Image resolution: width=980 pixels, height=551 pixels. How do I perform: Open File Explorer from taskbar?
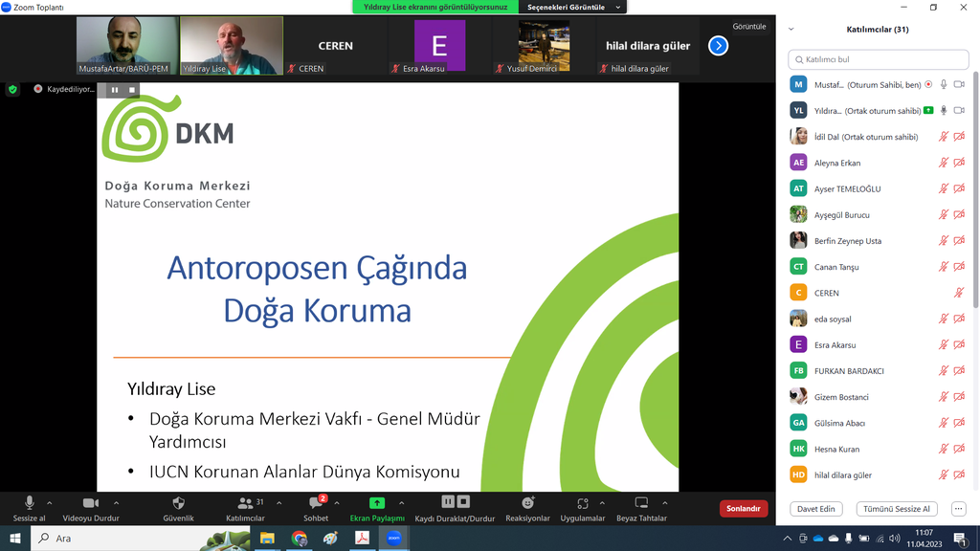tap(267, 538)
